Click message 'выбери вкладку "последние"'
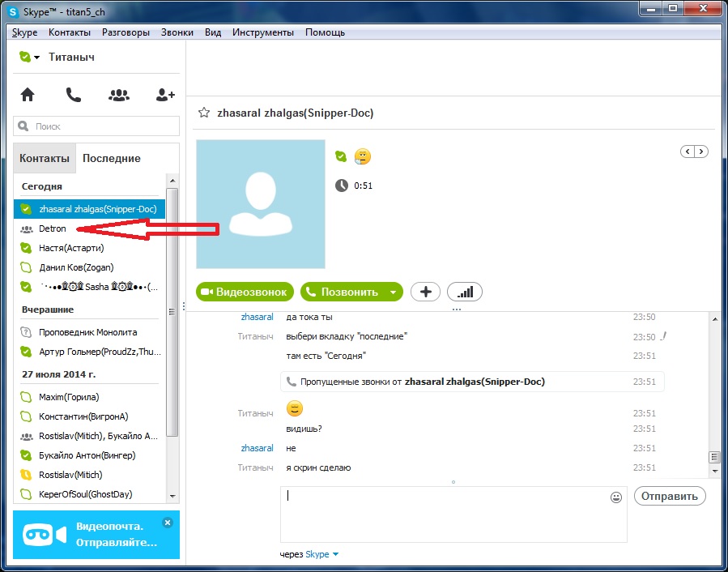Screen dimensions: 728x572 (347, 336)
